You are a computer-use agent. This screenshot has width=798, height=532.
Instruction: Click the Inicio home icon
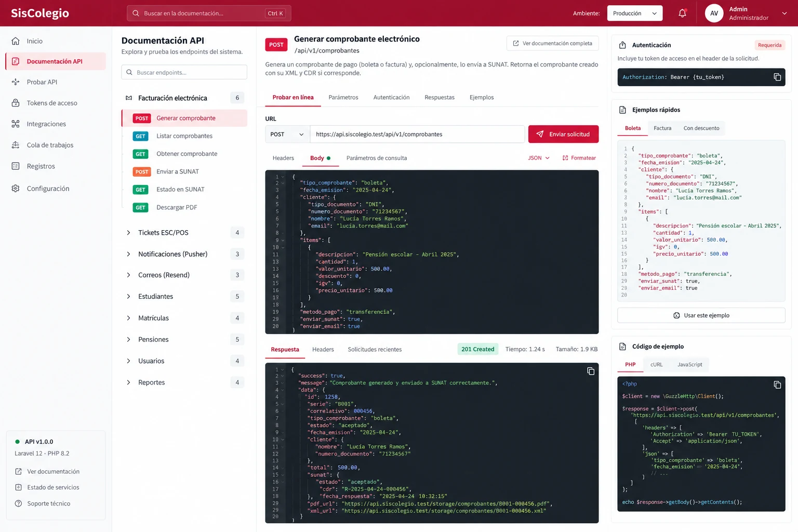click(x=16, y=41)
